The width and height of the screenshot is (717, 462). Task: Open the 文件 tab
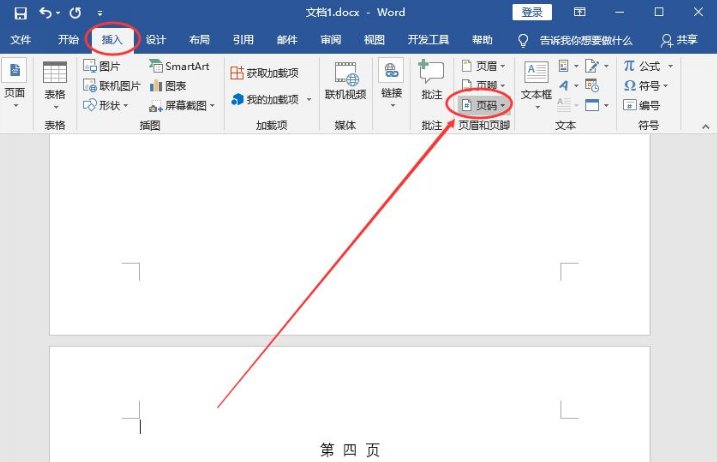click(x=21, y=40)
